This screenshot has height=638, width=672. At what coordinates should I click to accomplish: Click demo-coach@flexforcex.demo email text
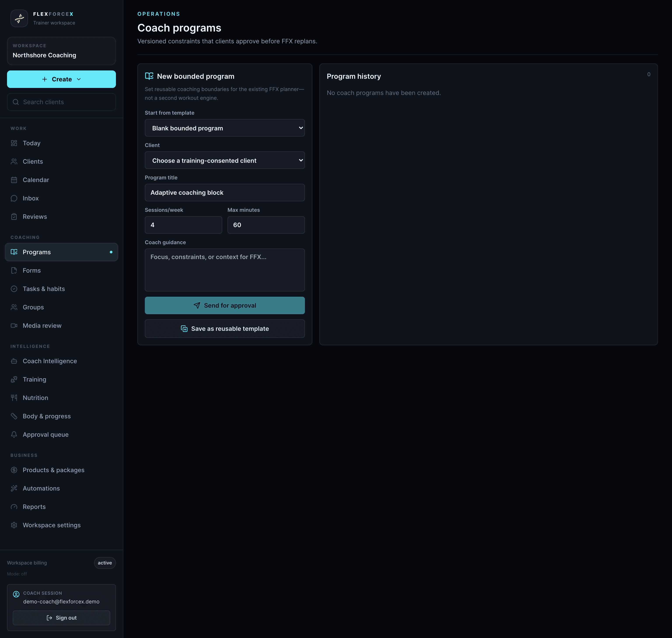point(61,602)
